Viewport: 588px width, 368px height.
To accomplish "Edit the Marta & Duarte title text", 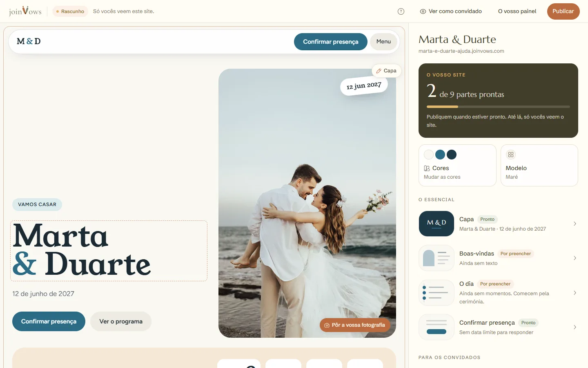I will coord(109,251).
